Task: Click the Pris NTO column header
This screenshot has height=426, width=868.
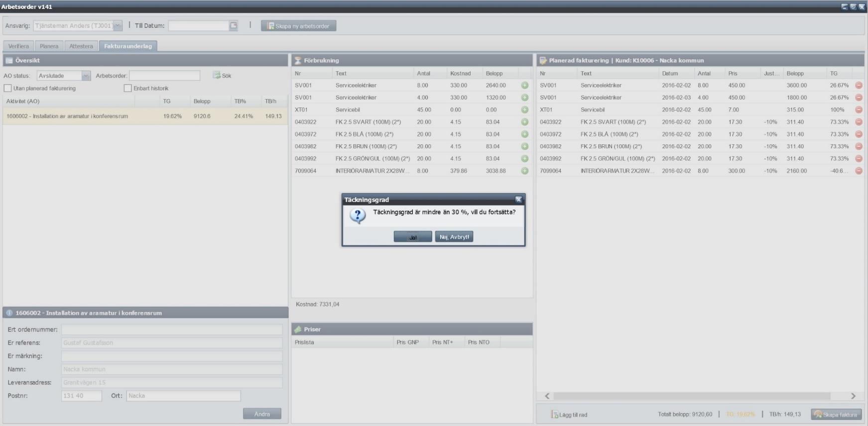Action: tap(482, 342)
